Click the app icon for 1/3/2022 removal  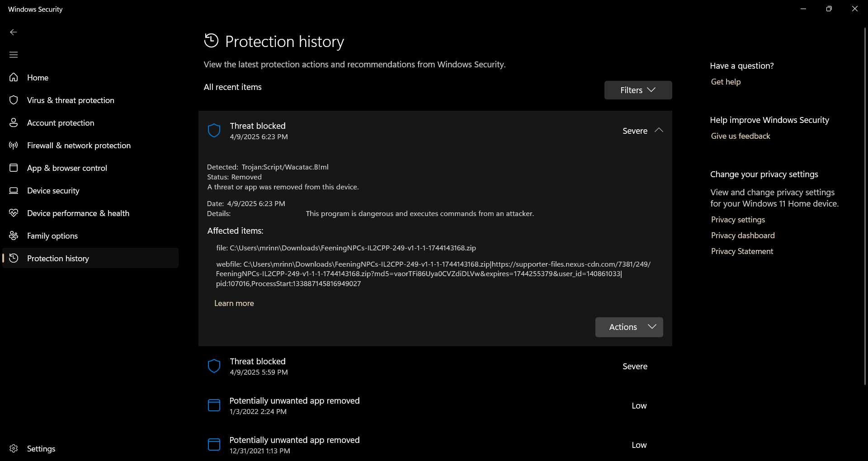tap(214, 405)
